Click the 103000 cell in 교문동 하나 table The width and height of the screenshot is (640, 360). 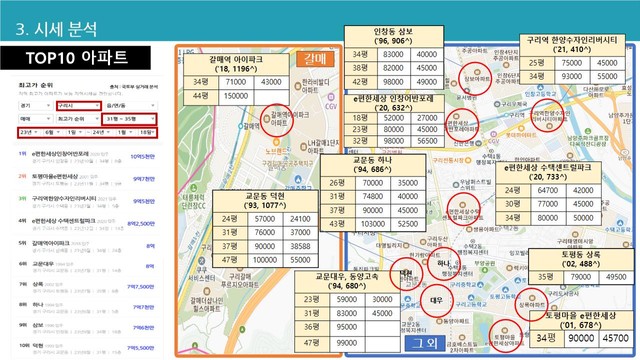[x=373, y=224]
